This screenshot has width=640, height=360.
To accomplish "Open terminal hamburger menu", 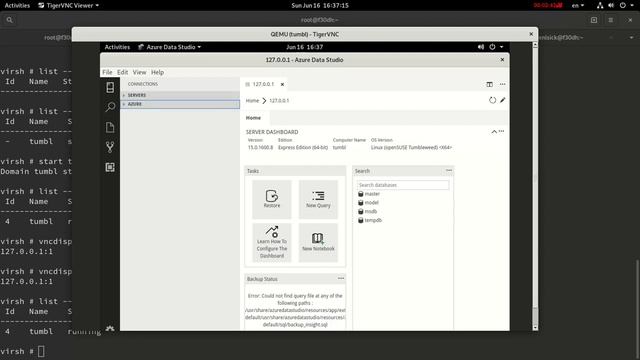I will pyautogui.click(x=611, y=20).
